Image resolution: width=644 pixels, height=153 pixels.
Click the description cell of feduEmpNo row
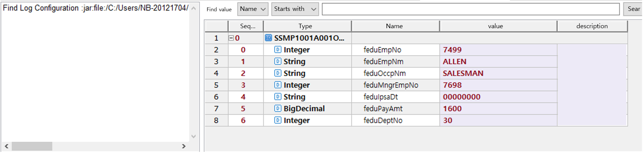point(592,50)
